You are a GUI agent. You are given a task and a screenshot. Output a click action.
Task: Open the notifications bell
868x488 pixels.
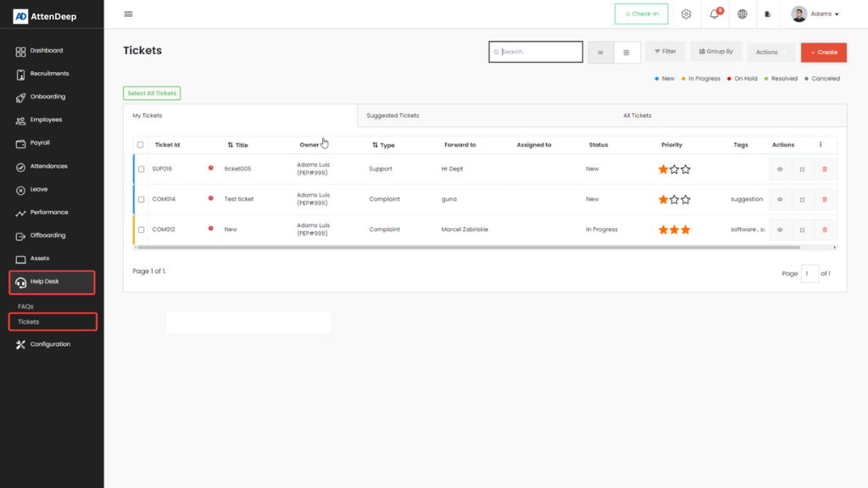[x=715, y=14]
